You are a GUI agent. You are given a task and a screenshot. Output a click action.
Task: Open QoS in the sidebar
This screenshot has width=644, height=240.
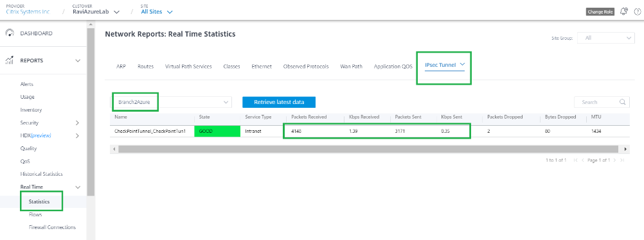click(x=25, y=161)
